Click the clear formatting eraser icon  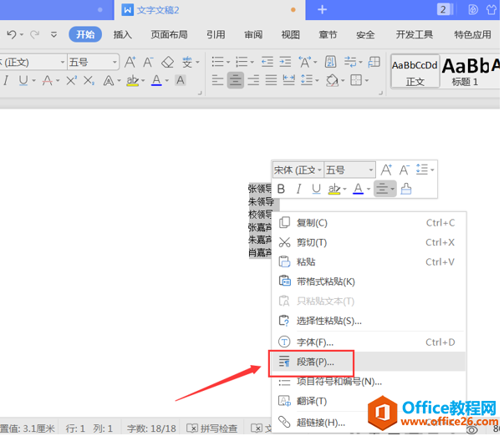click(x=167, y=62)
